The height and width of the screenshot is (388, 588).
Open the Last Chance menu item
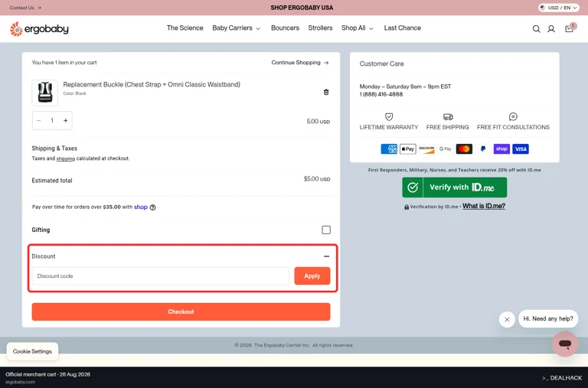[403, 28]
